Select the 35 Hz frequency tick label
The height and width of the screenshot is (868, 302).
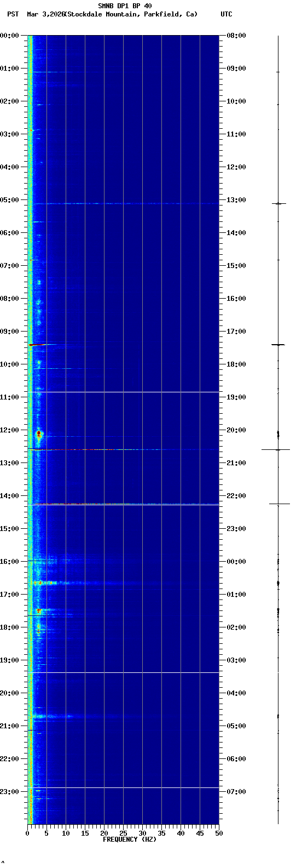click(x=161, y=833)
